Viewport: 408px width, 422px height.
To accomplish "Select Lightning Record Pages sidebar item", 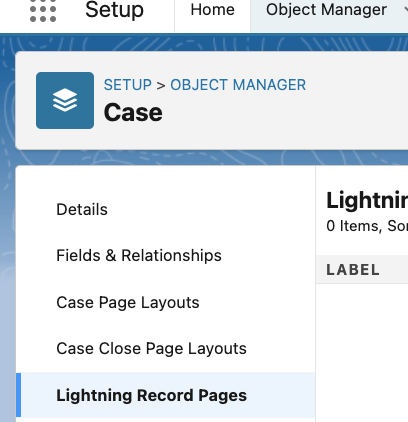I will click(x=165, y=395).
